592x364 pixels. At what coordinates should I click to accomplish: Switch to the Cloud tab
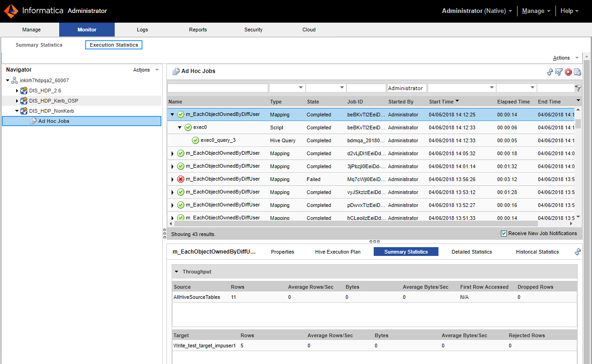coord(309,30)
